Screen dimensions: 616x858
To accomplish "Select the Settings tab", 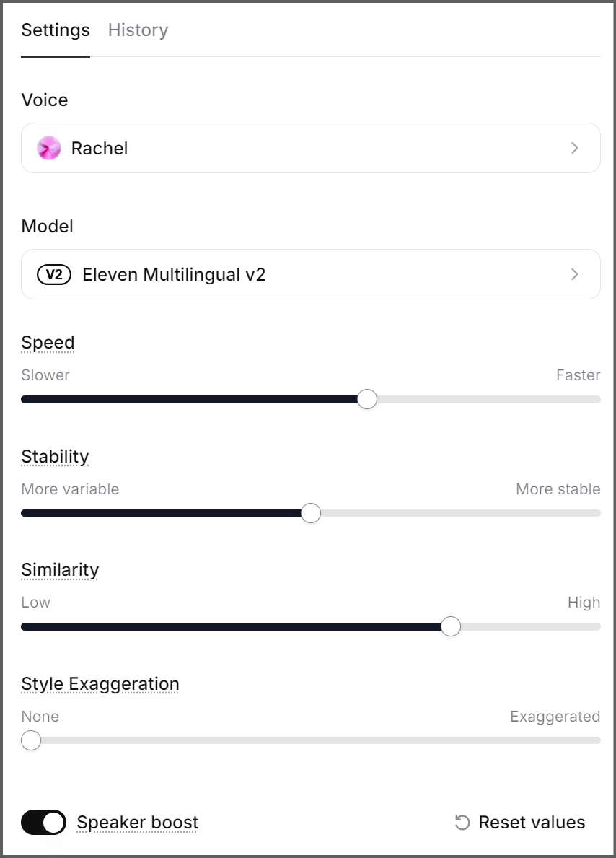I will [56, 30].
